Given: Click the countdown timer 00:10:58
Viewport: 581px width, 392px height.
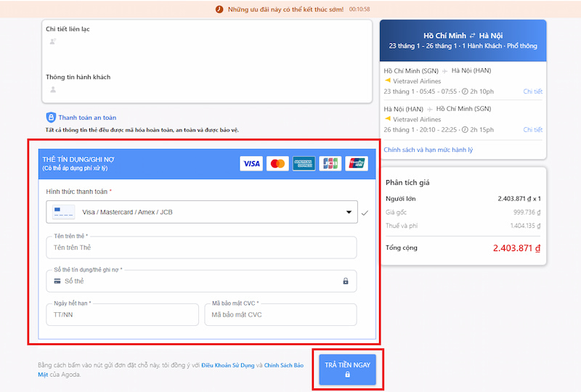Looking at the screenshot, I should tap(359, 9).
